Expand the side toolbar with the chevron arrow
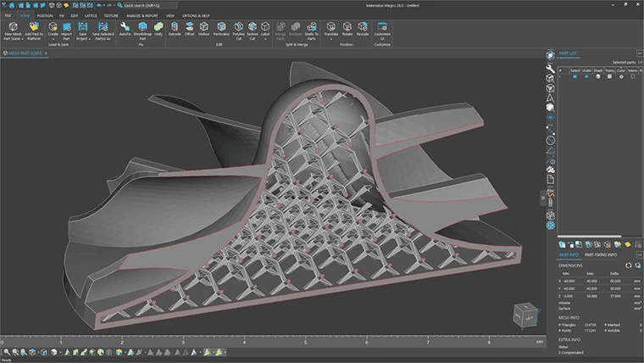Viewport: 644px width, 363px height. pyautogui.click(x=544, y=198)
